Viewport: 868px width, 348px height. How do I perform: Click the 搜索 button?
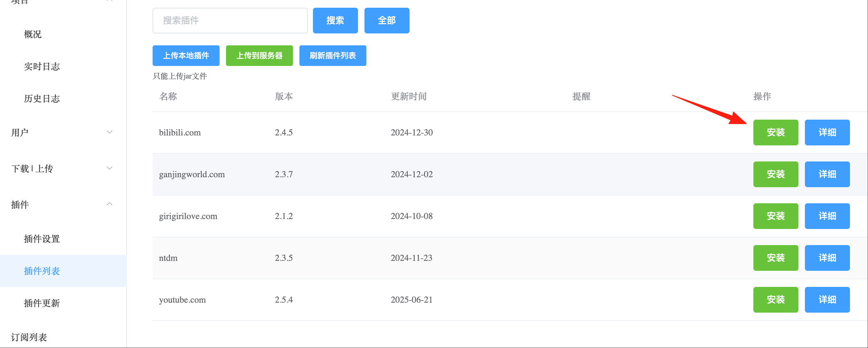pyautogui.click(x=335, y=21)
